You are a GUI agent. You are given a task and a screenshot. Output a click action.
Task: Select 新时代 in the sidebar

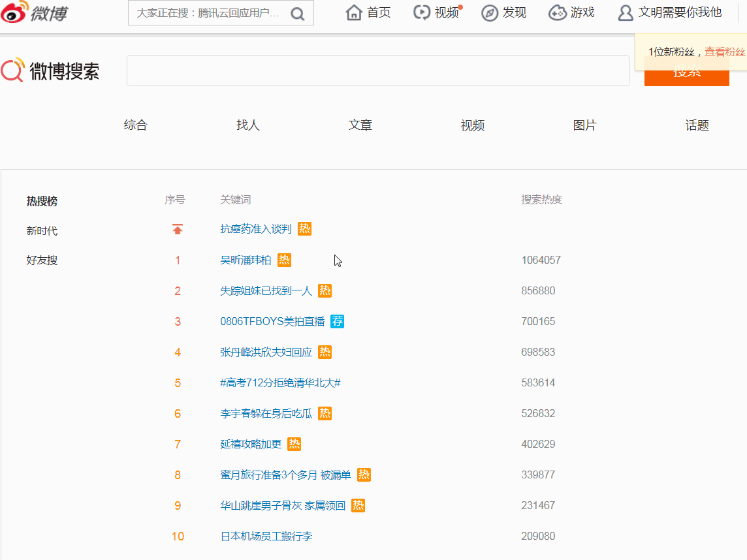click(42, 231)
